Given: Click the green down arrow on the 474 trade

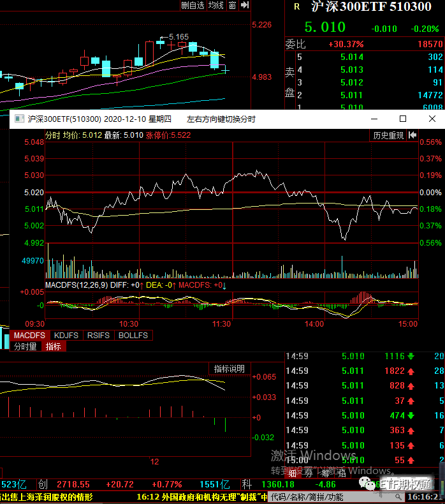Looking at the screenshot, I should pos(411,415).
